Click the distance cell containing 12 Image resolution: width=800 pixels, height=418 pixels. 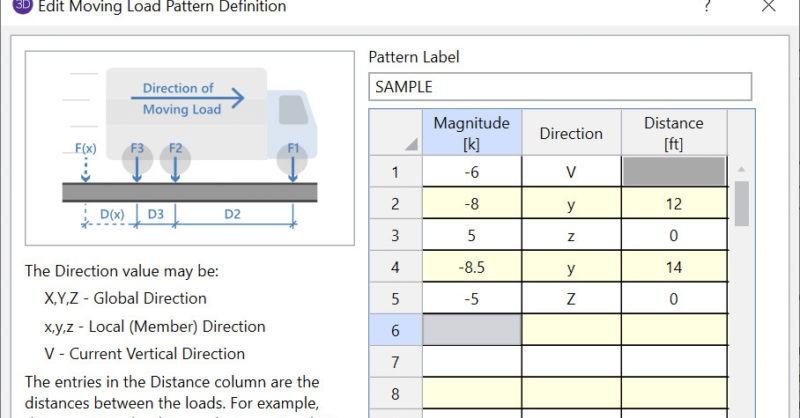point(673,204)
